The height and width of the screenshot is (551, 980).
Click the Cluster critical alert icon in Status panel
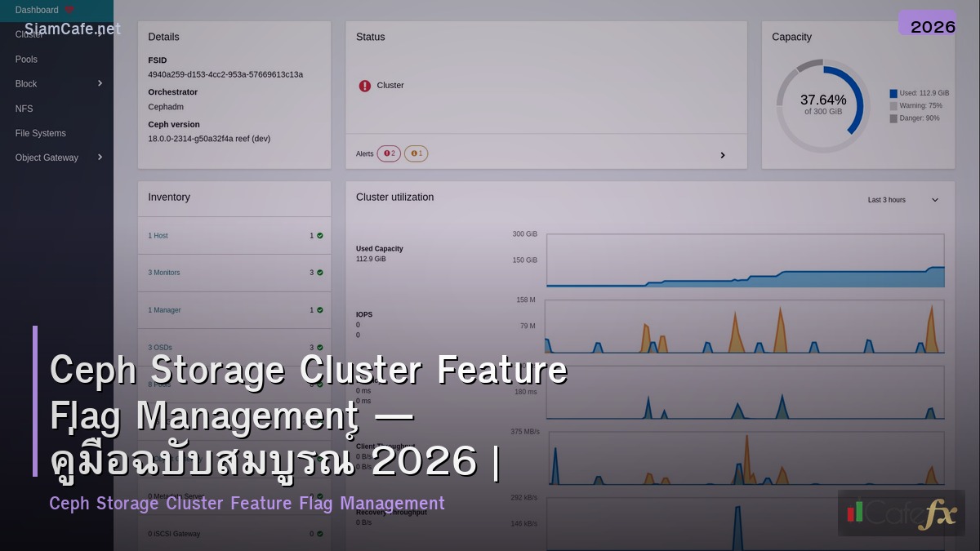point(364,86)
